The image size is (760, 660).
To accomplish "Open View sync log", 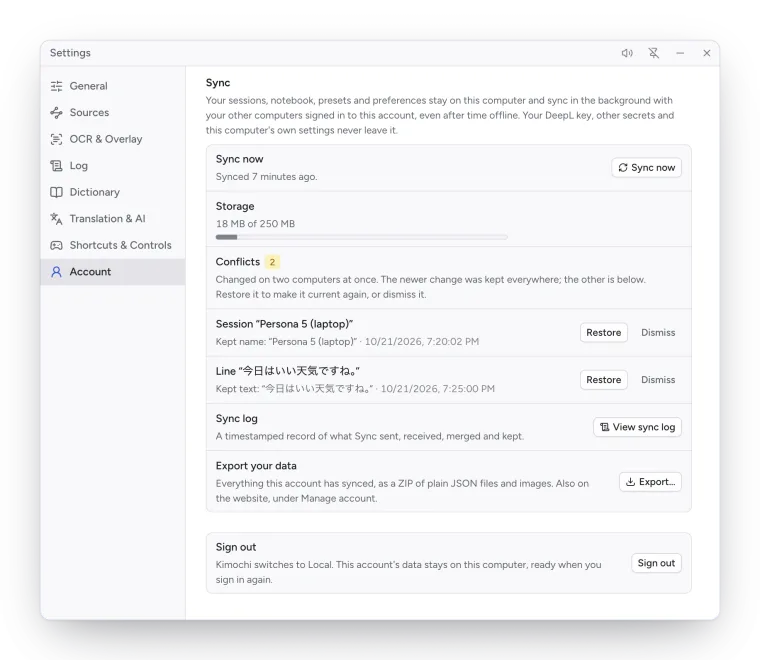I will click(x=637, y=427).
